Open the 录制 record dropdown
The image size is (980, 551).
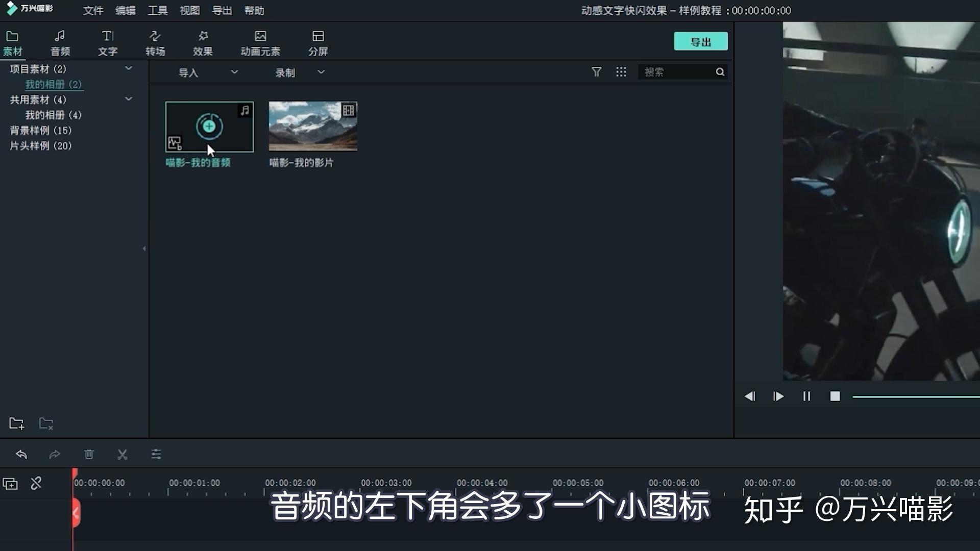pos(321,72)
